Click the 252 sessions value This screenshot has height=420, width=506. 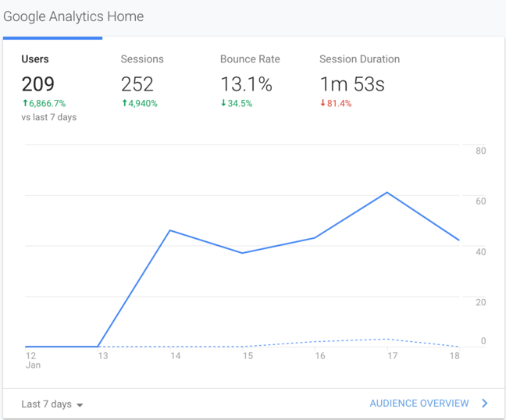[138, 84]
